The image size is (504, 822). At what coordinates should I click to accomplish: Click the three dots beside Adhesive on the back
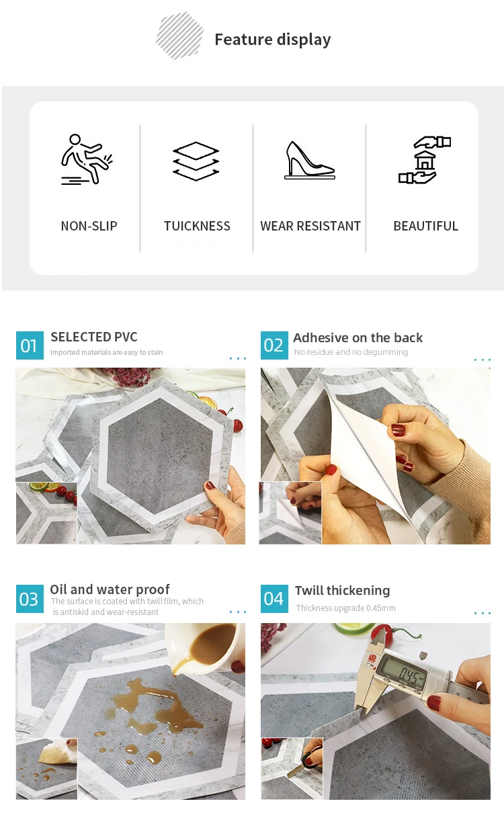tap(482, 360)
